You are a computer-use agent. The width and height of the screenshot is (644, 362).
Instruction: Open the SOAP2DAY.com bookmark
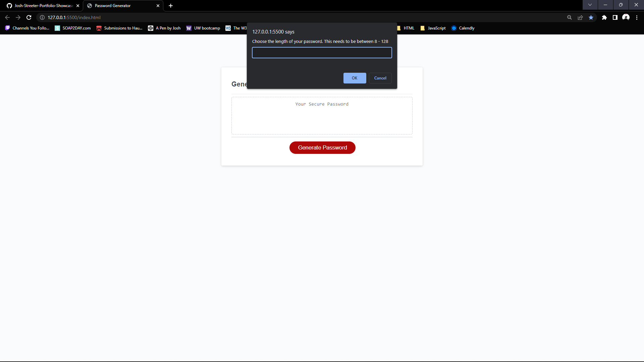point(72,28)
